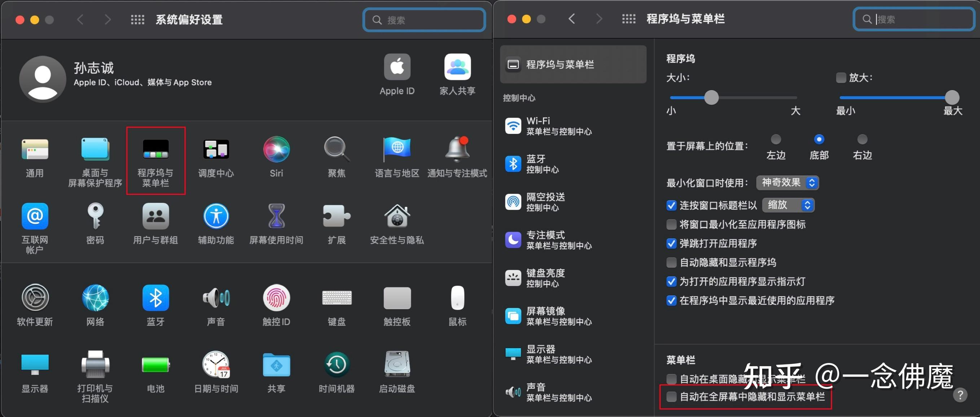Open 声音 speaker icon in preferences grid
The width and height of the screenshot is (980, 417).
click(x=216, y=298)
